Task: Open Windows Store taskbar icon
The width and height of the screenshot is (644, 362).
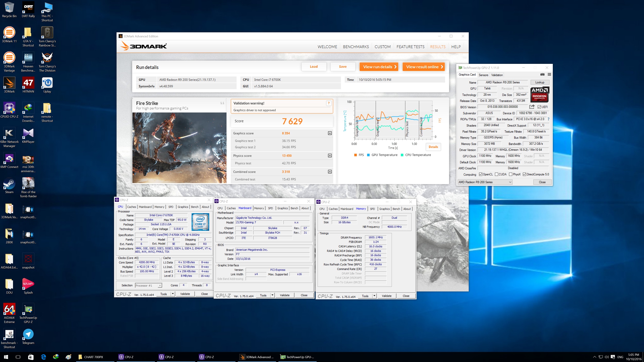Action: [x=31, y=357]
